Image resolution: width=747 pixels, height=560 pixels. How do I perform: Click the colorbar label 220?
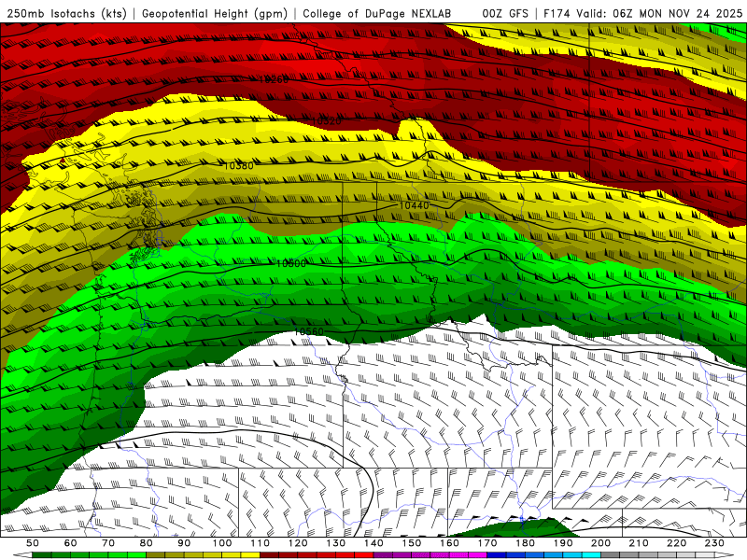coord(676,543)
